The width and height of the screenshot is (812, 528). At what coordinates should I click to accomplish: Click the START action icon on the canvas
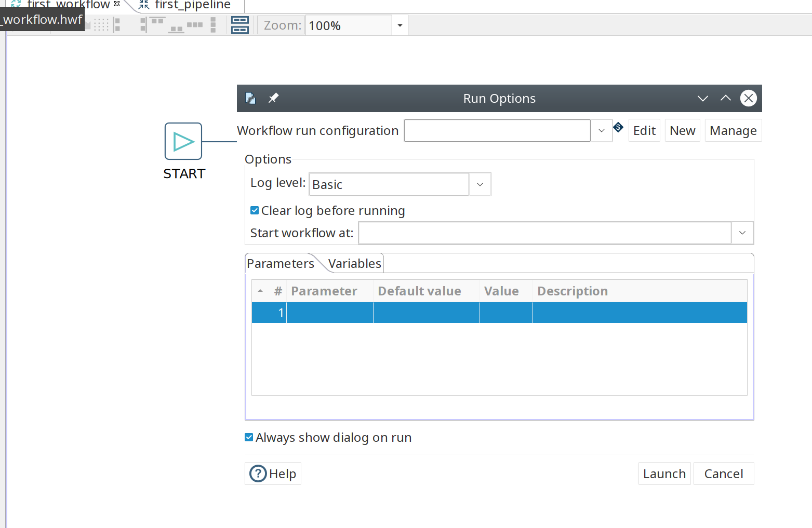click(x=183, y=141)
